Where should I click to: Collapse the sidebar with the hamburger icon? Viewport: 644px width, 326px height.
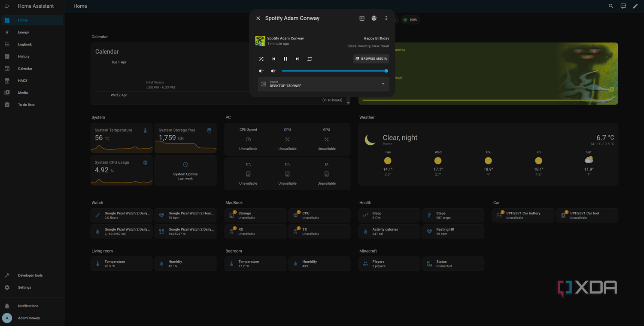tap(7, 6)
